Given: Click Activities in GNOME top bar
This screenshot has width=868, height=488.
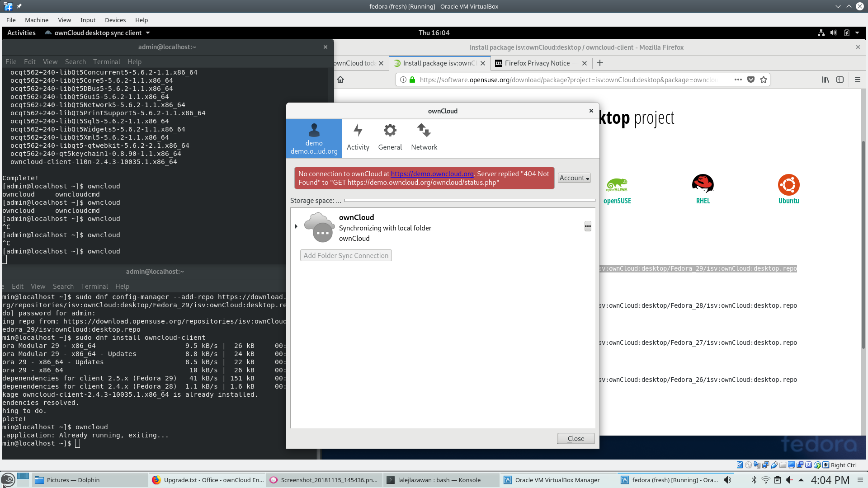Looking at the screenshot, I should pos(21,33).
